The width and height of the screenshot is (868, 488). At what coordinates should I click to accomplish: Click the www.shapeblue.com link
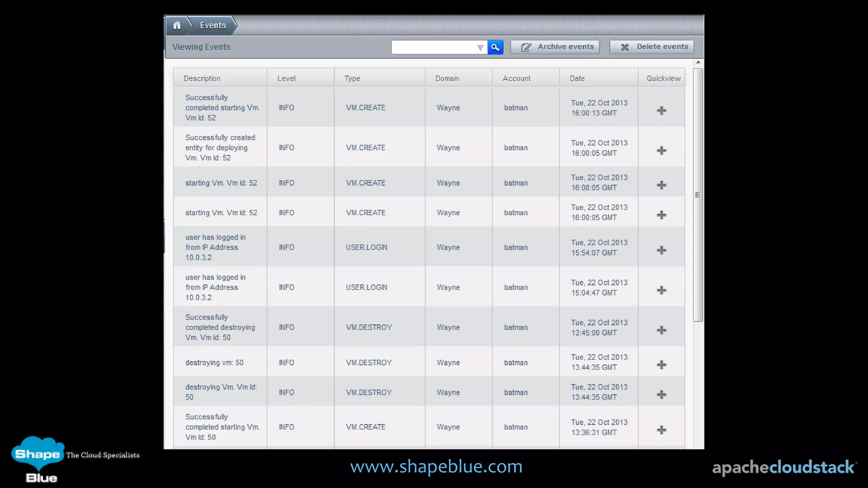(436, 466)
